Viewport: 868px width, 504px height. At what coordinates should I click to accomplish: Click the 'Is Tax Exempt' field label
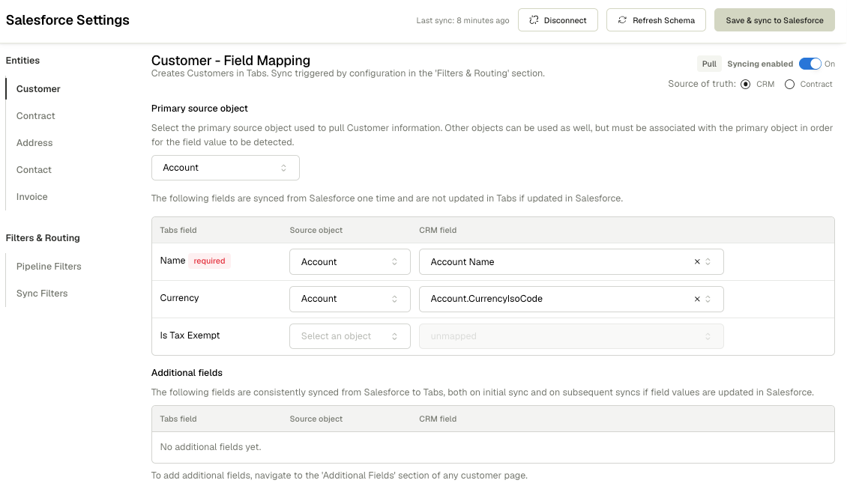(x=190, y=336)
